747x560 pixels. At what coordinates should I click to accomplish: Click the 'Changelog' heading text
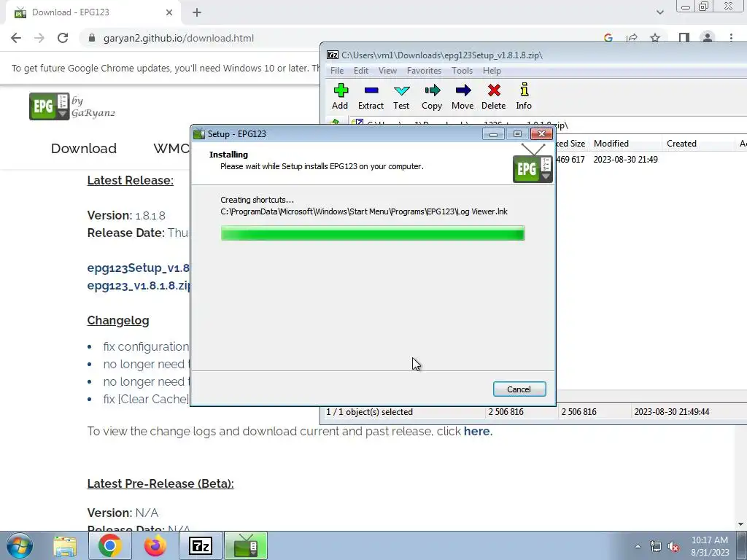118,321
